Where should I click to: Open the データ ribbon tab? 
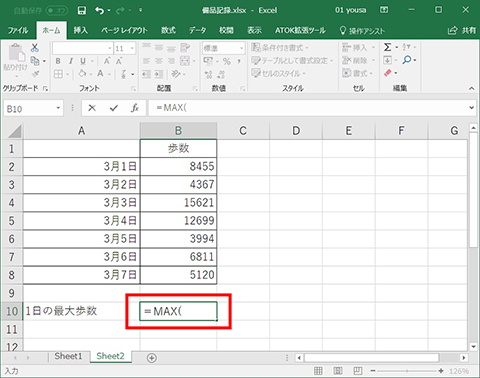click(x=197, y=30)
